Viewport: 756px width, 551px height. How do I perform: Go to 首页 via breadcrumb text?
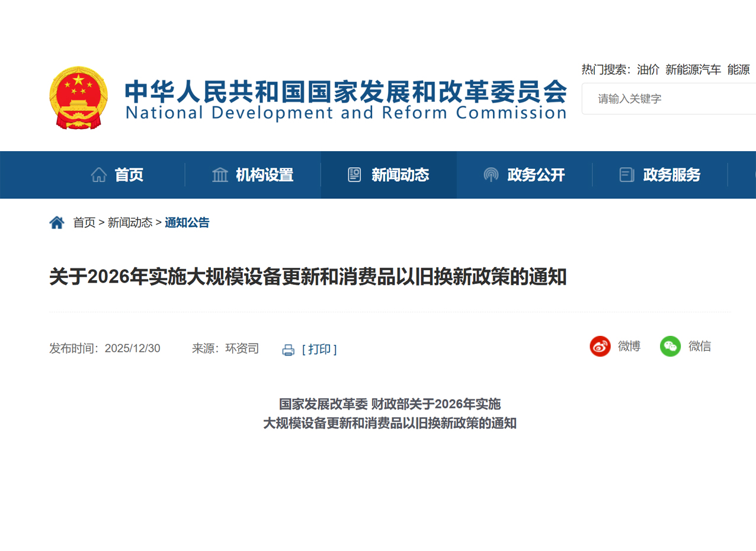point(84,223)
